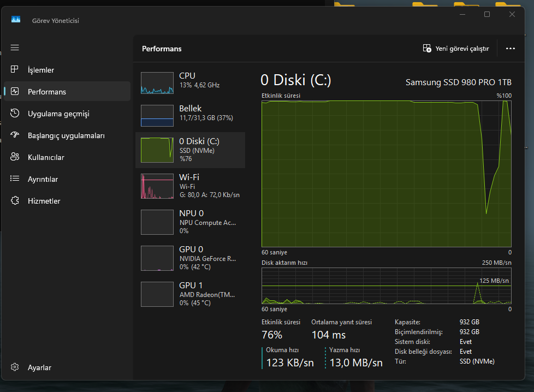Click the Yeni görevi çalıştır icon
This screenshot has width=534, height=392.
tap(427, 49)
